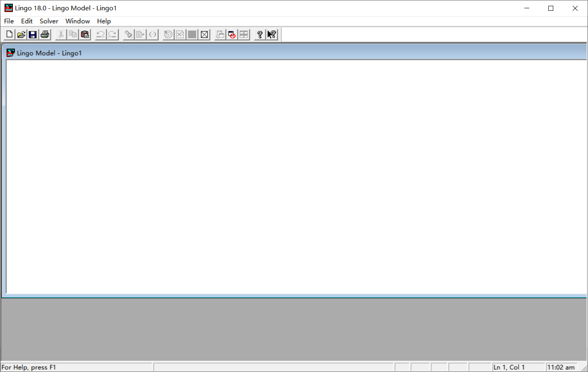This screenshot has width=588, height=372.
Task: Click the Open file folder icon
Action: [21, 35]
